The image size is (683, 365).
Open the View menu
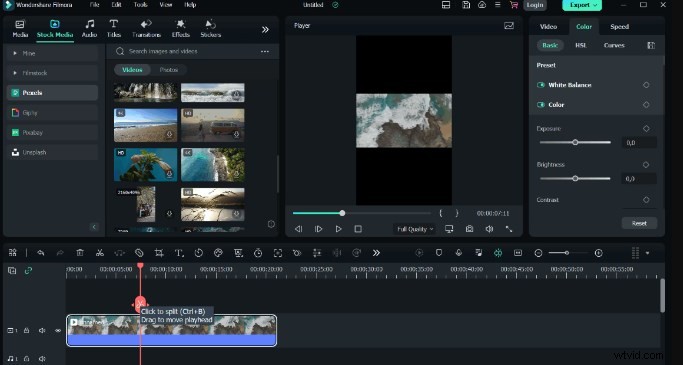[x=166, y=5]
